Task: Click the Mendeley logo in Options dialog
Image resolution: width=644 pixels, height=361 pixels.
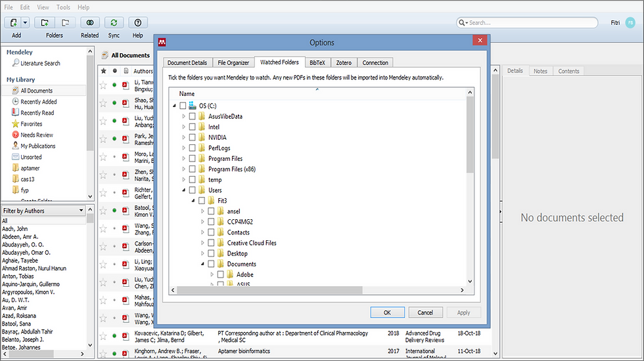Action: 162,42
